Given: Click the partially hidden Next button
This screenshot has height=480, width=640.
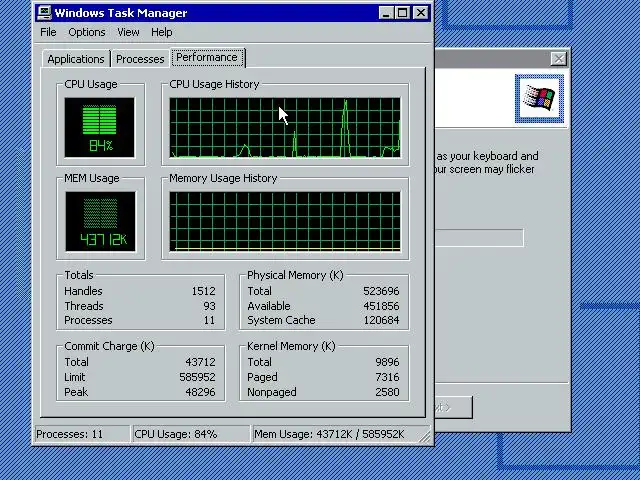Looking at the screenshot, I should click(x=453, y=407).
